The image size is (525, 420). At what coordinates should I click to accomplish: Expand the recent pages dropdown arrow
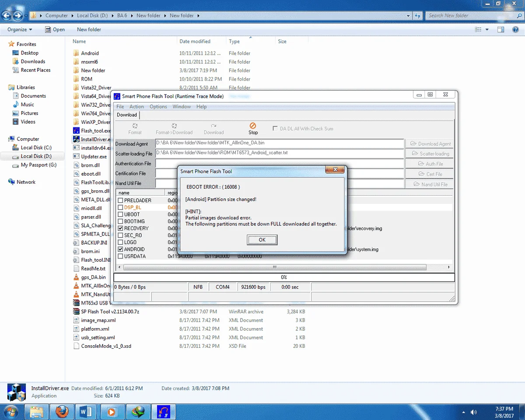point(27,16)
